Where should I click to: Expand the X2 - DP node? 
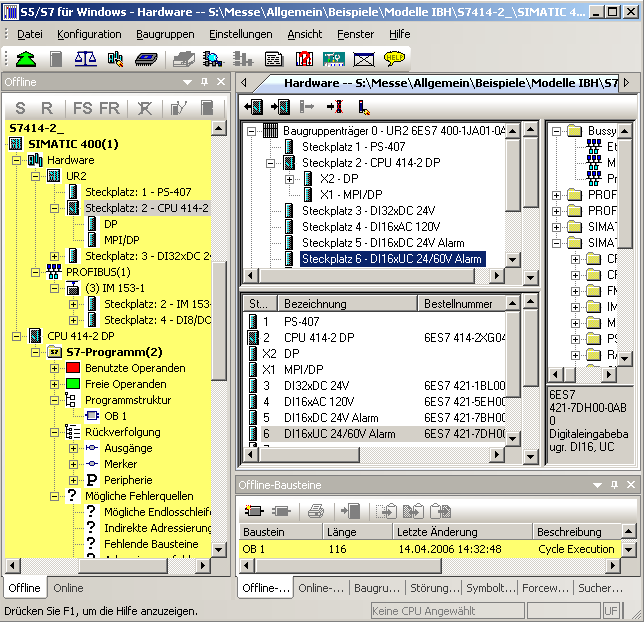pos(289,179)
